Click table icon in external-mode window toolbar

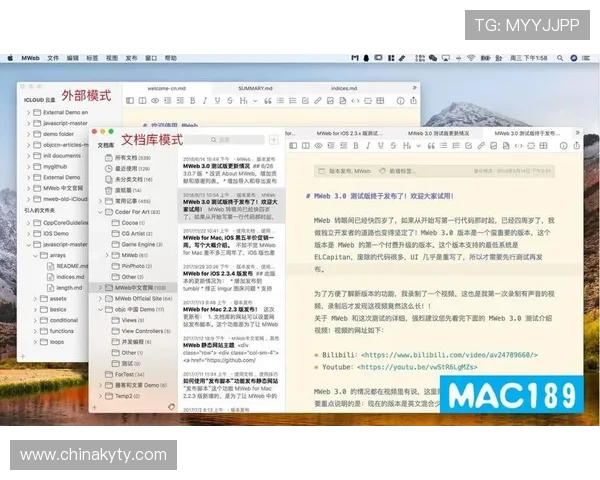(x=380, y=101)
